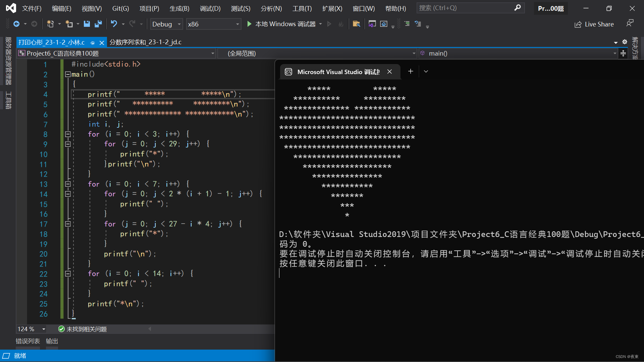Open editor settings gear icon
644x362 pixels.
625,42
